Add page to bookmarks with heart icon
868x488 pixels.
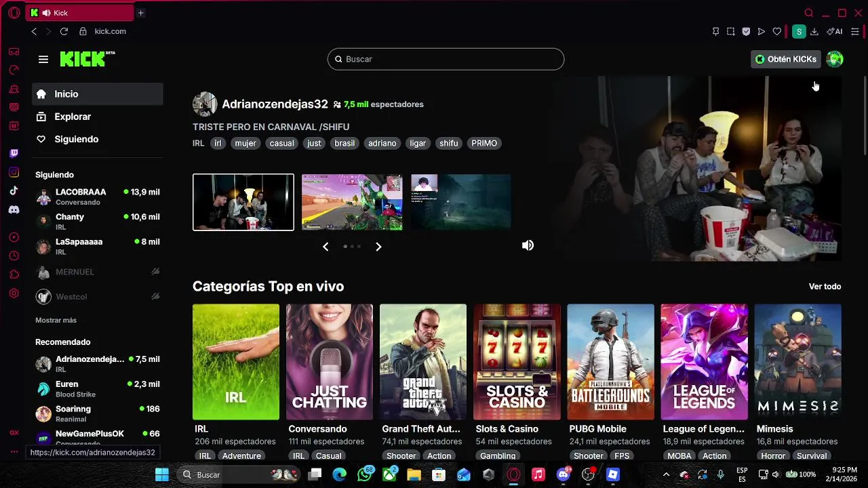pos(777,31)
